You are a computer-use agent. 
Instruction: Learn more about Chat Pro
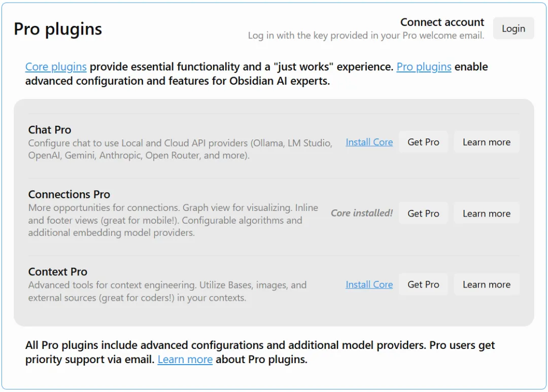[x=486, y=142]
